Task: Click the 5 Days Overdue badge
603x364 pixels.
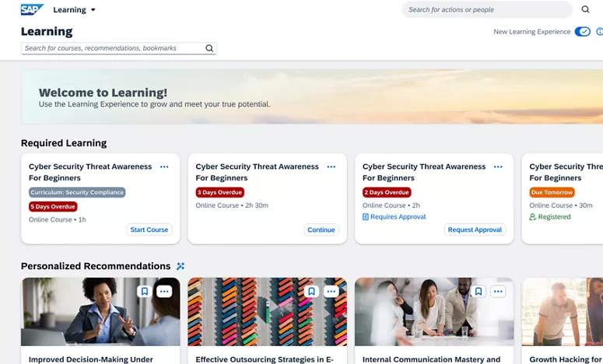Action: click(53, 206)
